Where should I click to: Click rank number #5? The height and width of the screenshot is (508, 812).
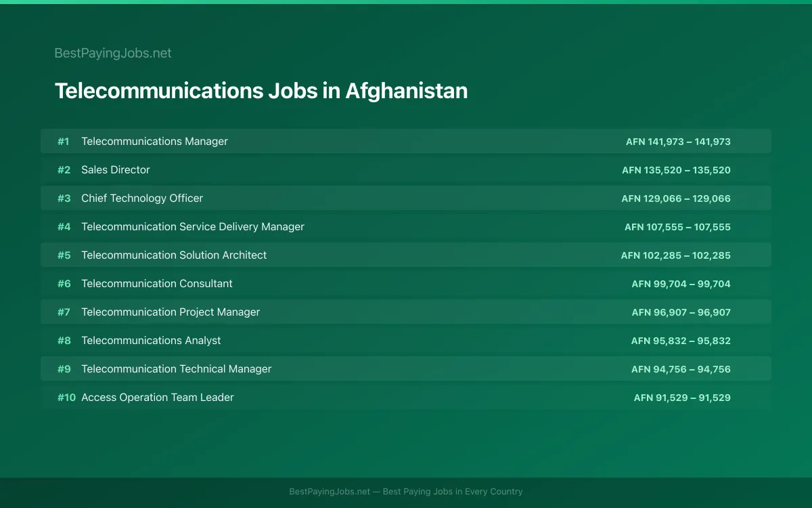64,255
